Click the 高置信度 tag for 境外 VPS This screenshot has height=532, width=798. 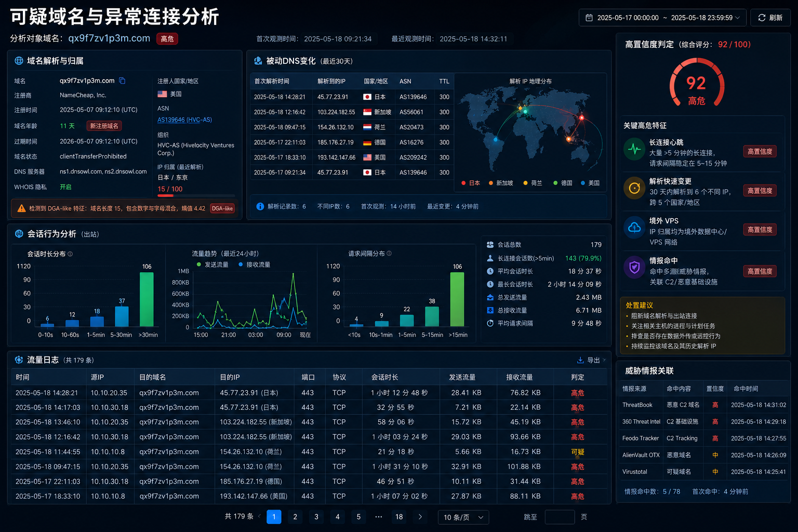click(760, 230)
